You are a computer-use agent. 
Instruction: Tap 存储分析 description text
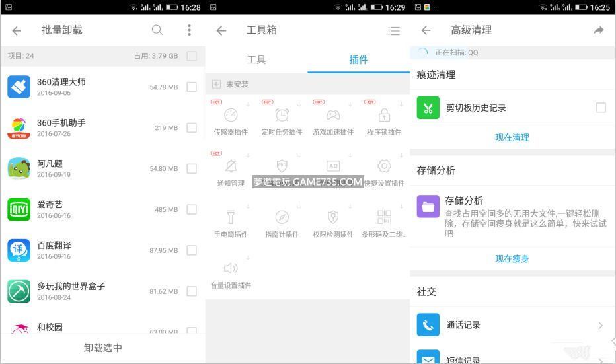pos(525,223)
